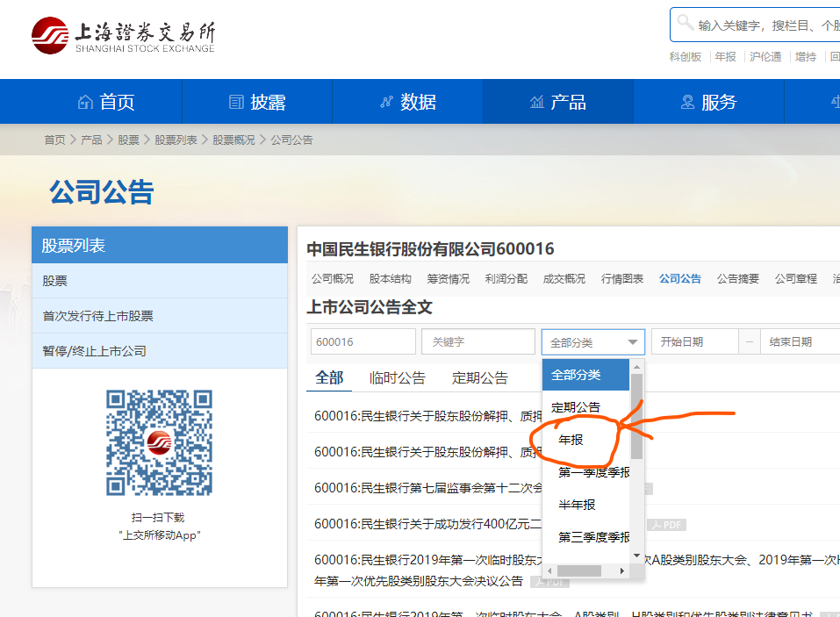This screenshot has width=840, height=617.
Task: Click 首页 in the breadcrumb trail
Action: pyautogui.click(x=54, y=140)
